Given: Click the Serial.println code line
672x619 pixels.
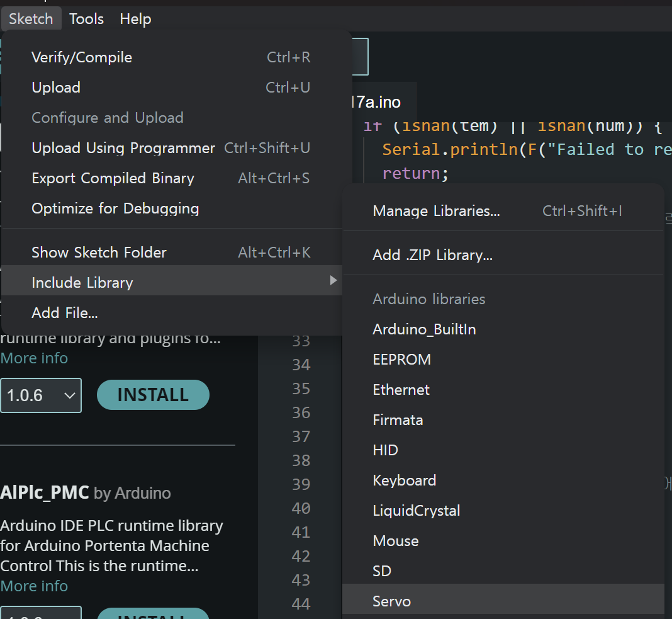Looking at the screenshot, I should (x=526, y=149).
